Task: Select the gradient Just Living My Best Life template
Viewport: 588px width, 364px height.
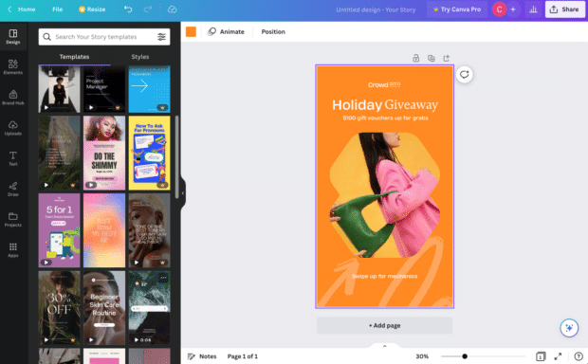Action: [104, 230]
